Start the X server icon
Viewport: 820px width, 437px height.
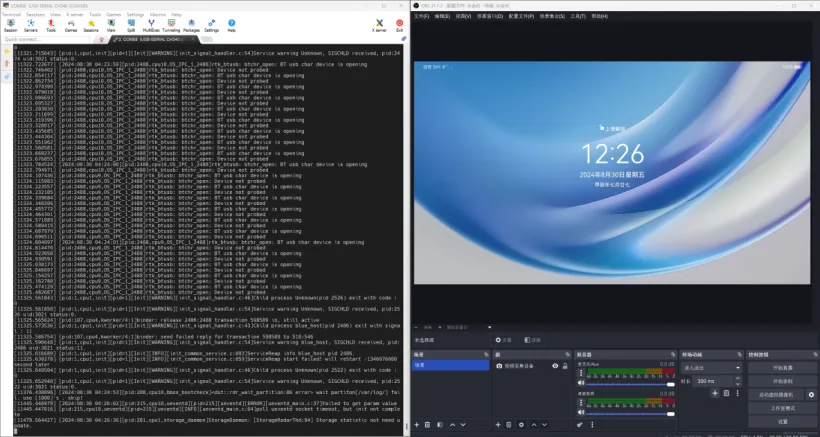379,24
